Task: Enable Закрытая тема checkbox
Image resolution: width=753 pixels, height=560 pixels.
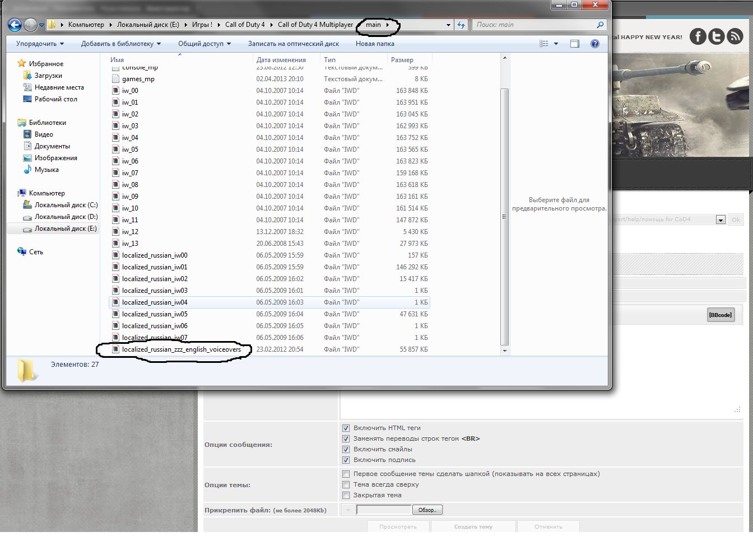Action: (346, 495)
